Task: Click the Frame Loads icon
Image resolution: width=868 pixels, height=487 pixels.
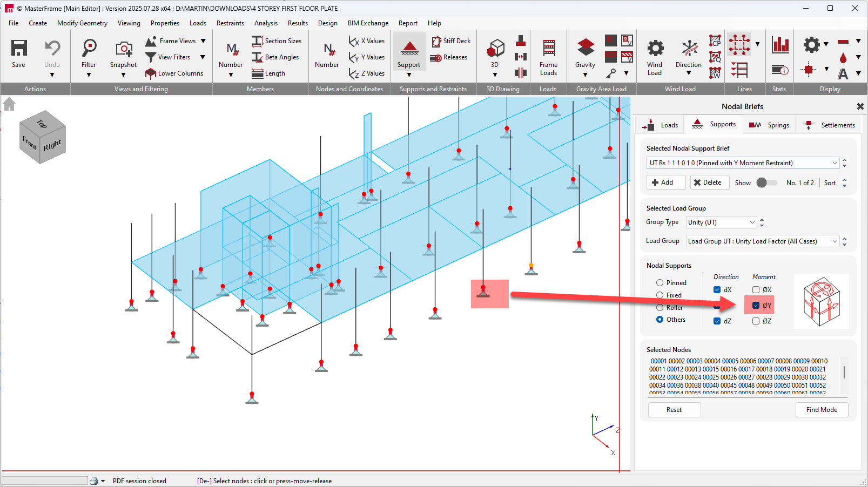Action: click(x=548, y=49)
